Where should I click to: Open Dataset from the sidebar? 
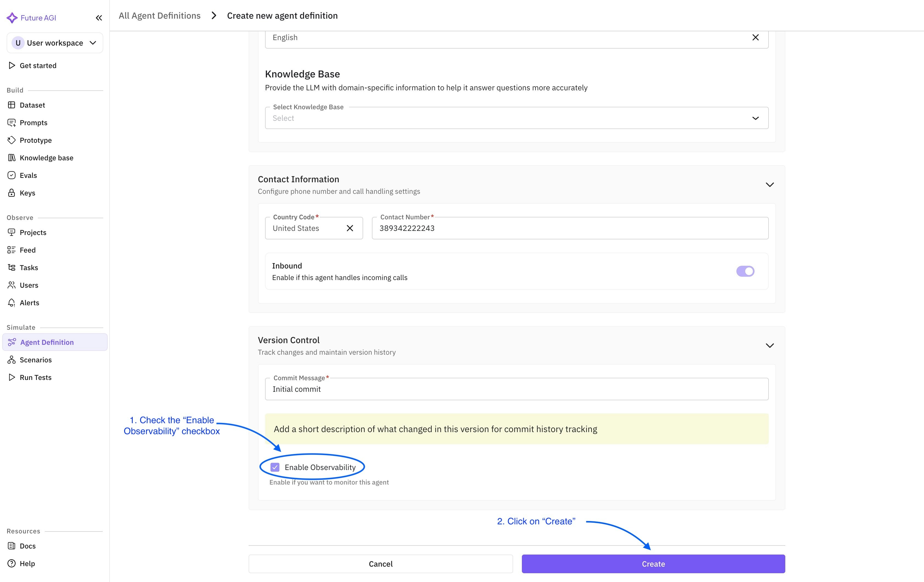32,105
